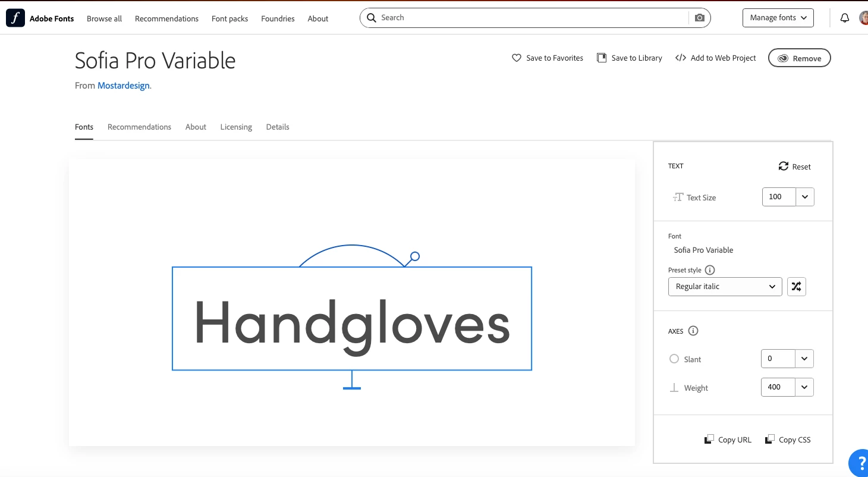868x477 pixels.
Task: Select the Fonts tab
Action: 84,127
